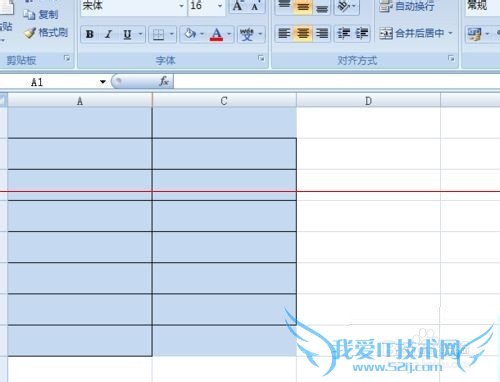The width and height of the screenshot is (500, 382).
Task: Increase font size with large A
Action: pos(238,6)
